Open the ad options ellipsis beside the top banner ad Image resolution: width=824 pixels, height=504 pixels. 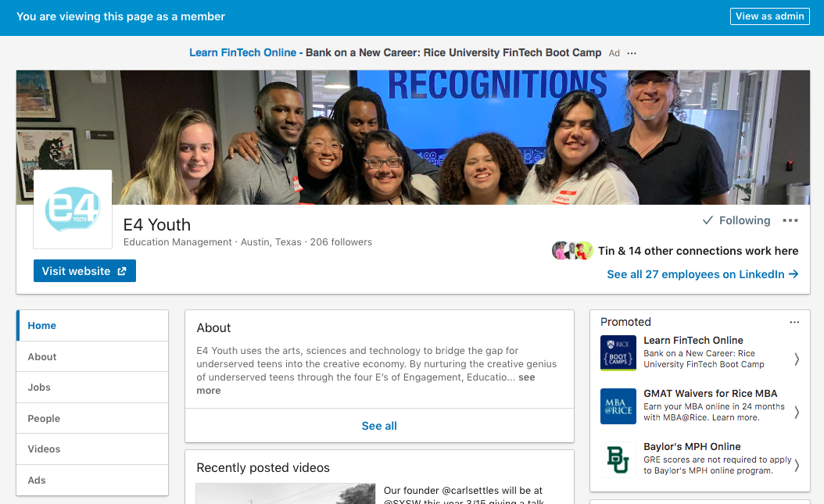click(632, 53)
